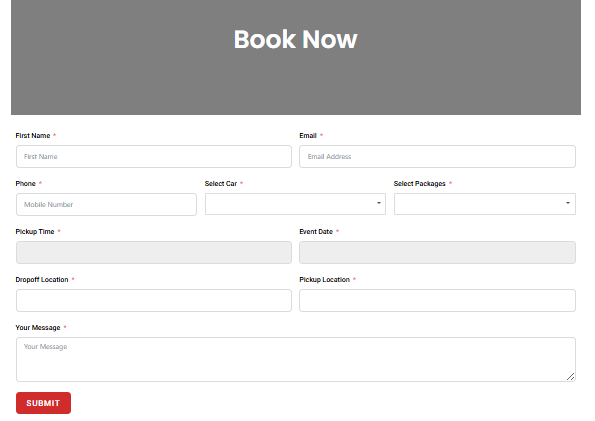The width and height of the screenshot is (595, 421).
Task: Focus the Email Address input field
Action: point(437,156)
